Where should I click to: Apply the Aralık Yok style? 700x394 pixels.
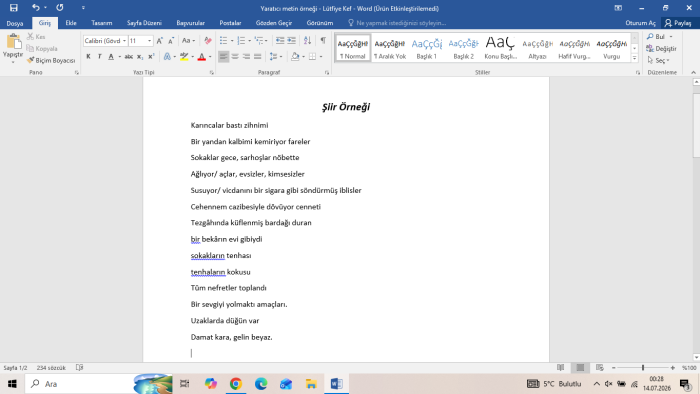[390, 48]
